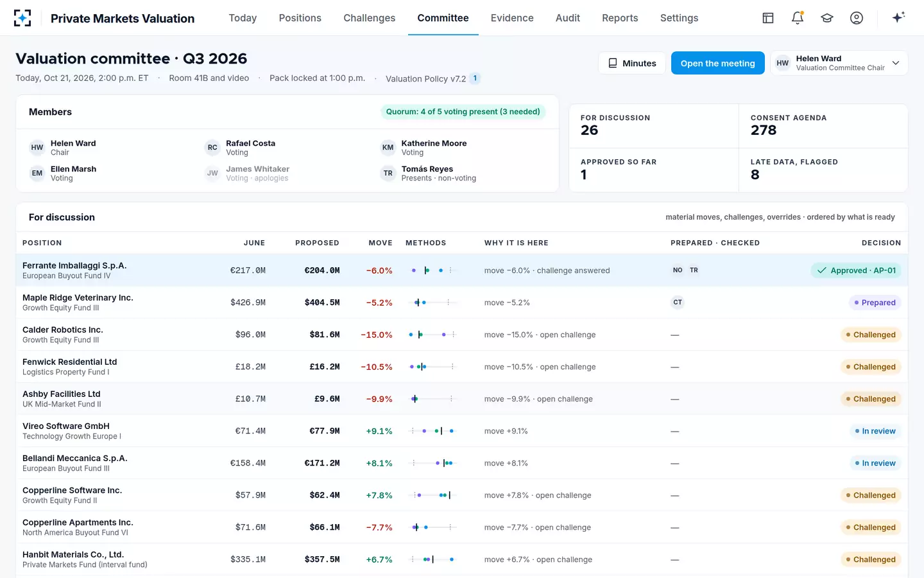The width and height of the screenshot is (924, 578).
Task: Select James Whitaker JW avatar
Action: point(212,173)
